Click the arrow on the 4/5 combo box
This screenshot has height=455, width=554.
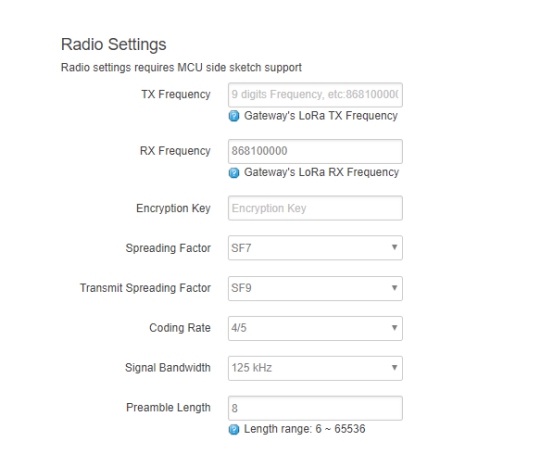(394, 327)
